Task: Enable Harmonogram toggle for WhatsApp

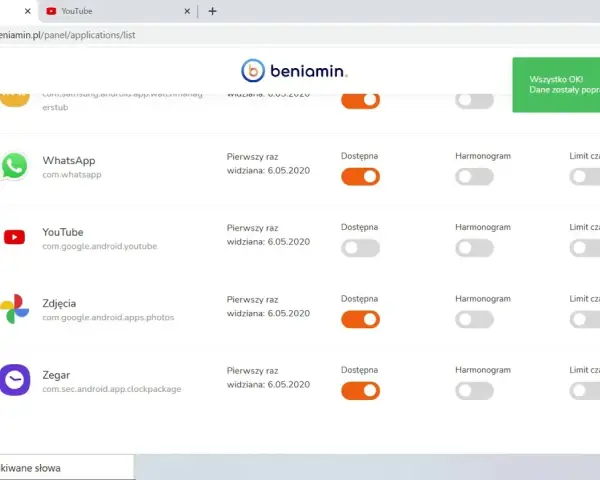Action: 474,177
